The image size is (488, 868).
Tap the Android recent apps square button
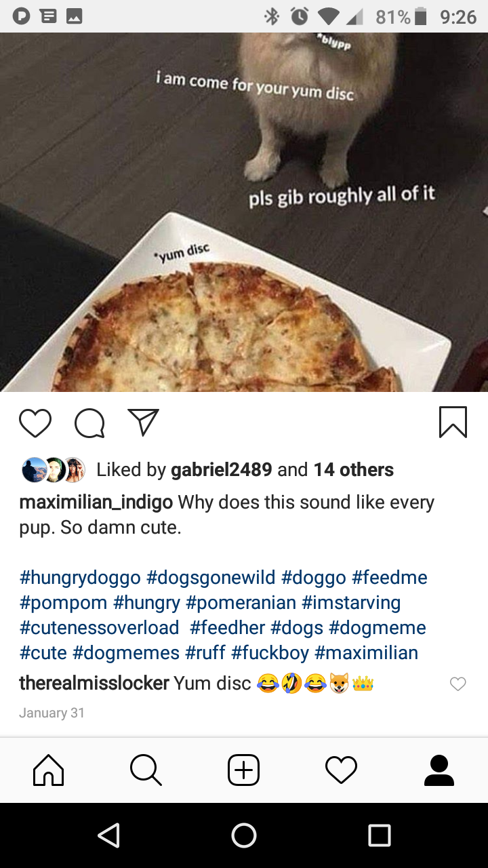click(x=380, y=835)
